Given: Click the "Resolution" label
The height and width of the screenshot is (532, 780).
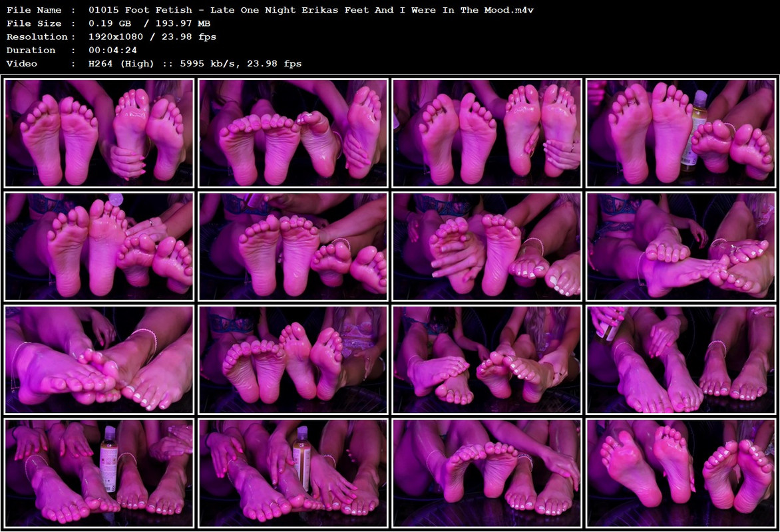Looking at the screenshot, I should 37,37.
